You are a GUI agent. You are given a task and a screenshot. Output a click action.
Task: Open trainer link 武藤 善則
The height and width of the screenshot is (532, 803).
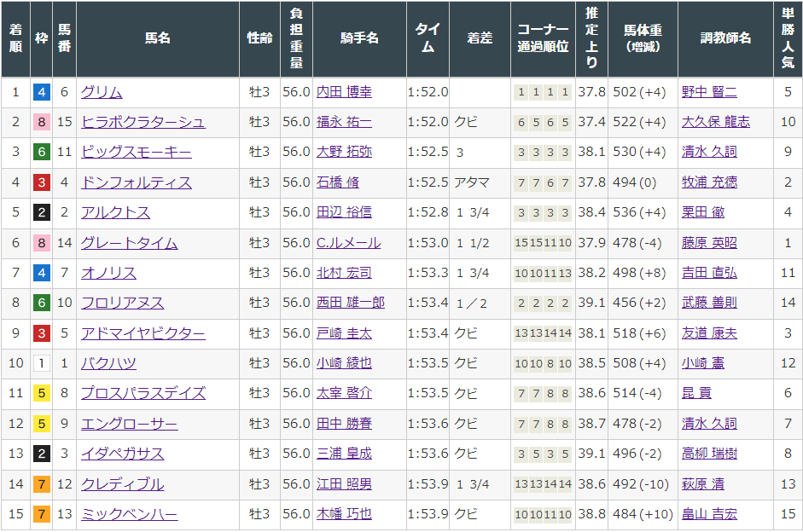(709, 303)
